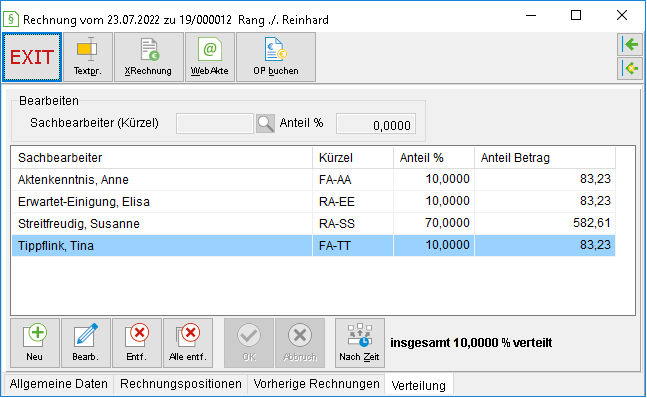Select the row Erwartet-Einigung, Elisa
Viewport: 647px width, 398px height.
click(x=314, y=202)
